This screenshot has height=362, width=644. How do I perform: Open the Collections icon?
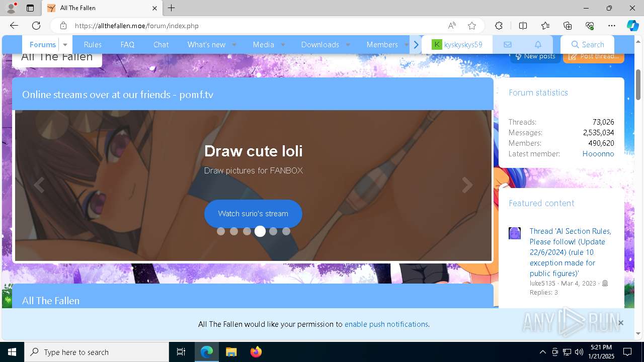568,26
